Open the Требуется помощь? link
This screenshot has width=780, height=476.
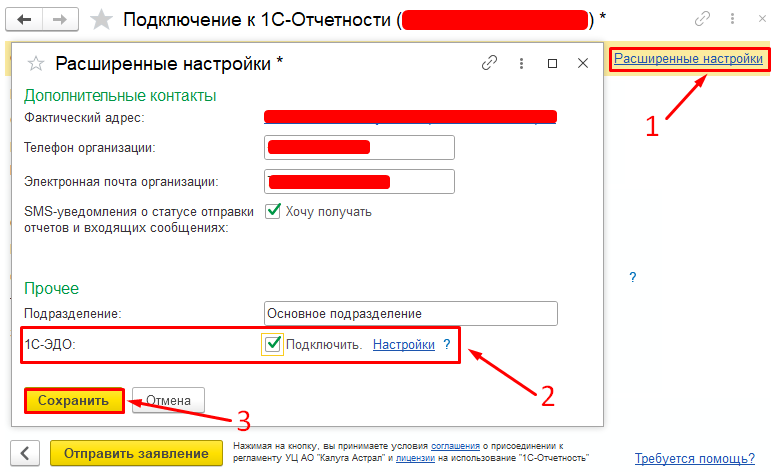pos(694,458)
